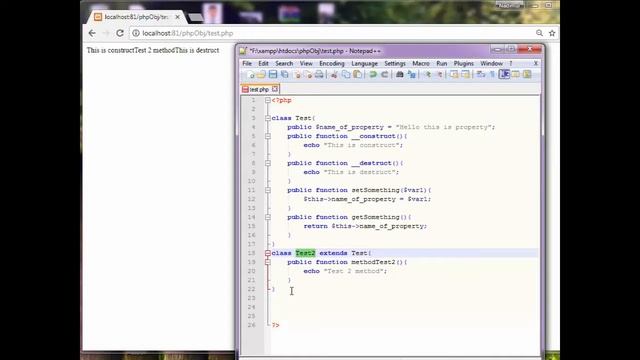640x360 pixels.
Task: Open Find with binoculars icon
Action: tap(400, 74)
